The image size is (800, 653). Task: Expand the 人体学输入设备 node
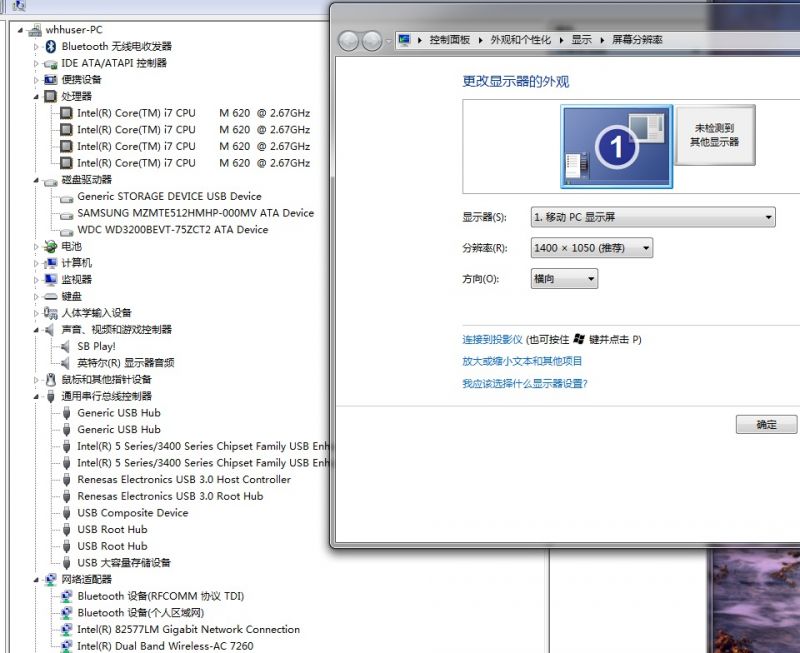(36, 313)
